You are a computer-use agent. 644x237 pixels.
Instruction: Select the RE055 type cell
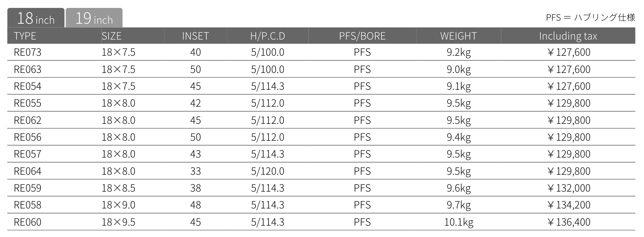tap(27, 103)
